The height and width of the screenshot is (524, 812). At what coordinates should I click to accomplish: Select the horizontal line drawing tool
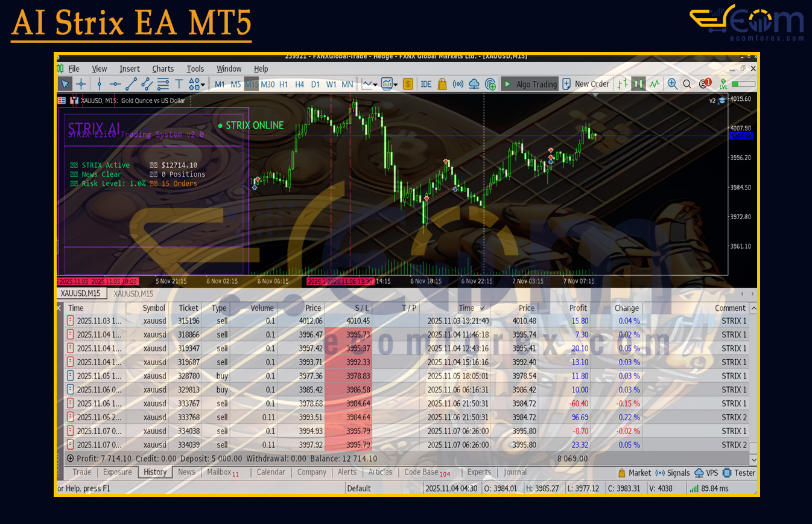[116, 84]
